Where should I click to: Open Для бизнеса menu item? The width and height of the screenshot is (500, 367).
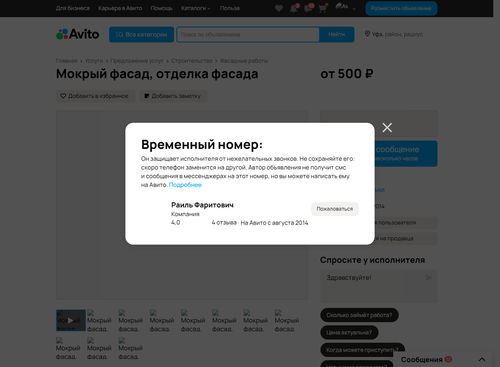point(73,8)
